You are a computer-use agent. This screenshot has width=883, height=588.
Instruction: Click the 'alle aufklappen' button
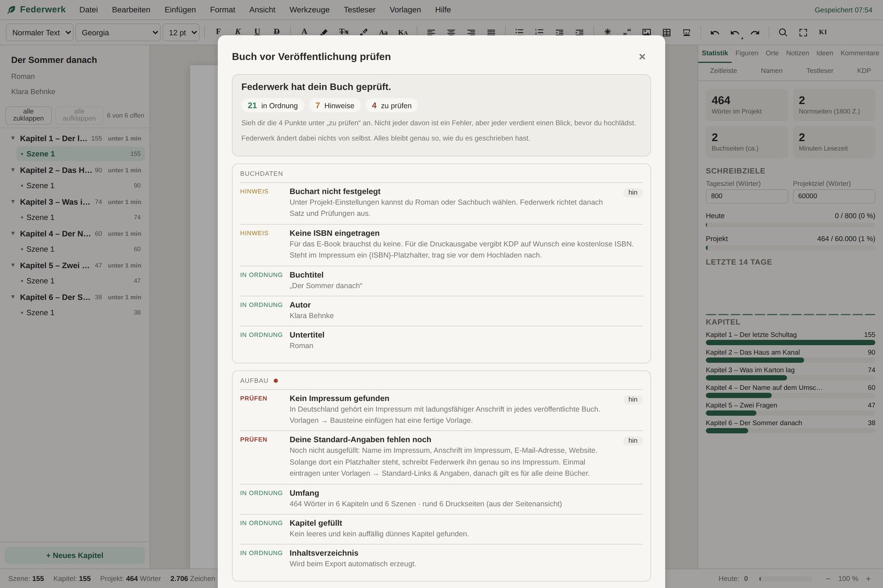(x=79, y=115)
